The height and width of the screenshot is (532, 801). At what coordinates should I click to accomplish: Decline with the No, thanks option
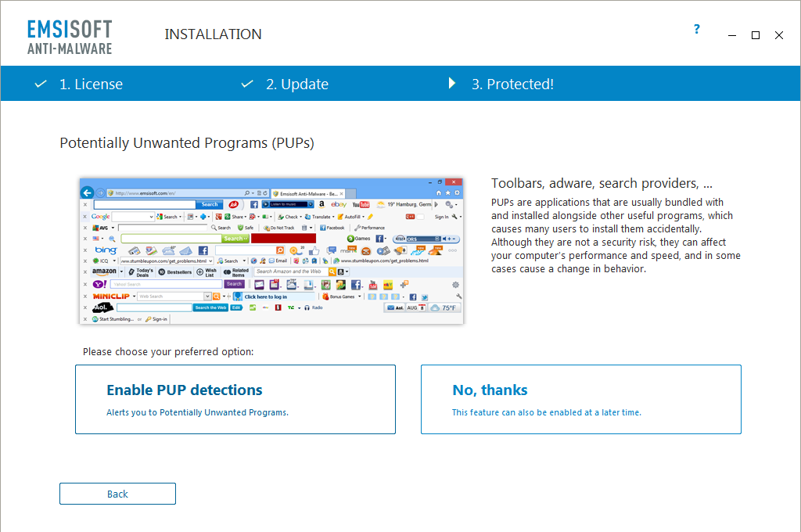click(x=580, y=399)
